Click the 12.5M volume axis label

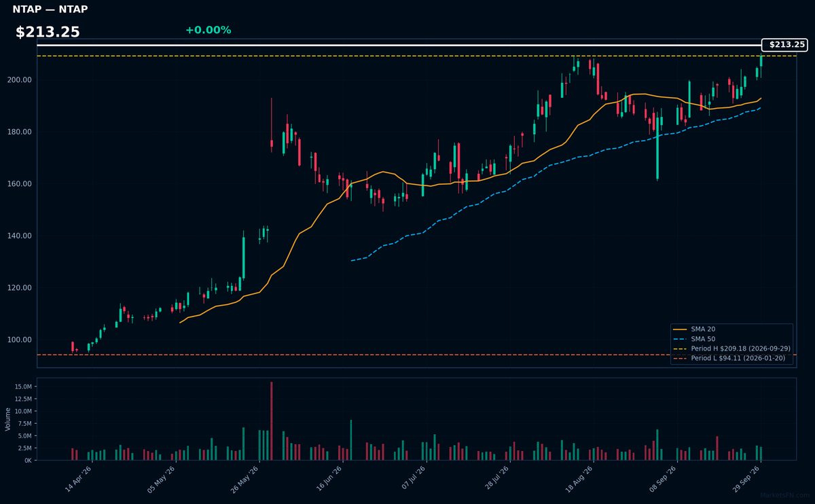pos(23,399)
